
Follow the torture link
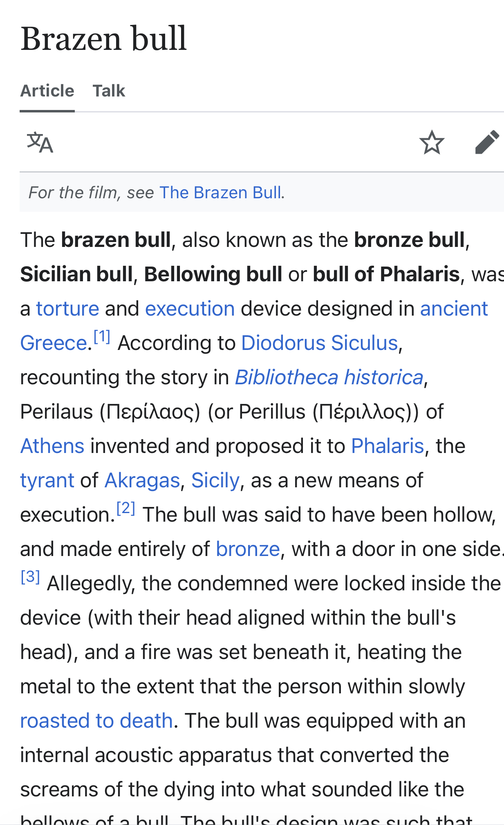click(x=68, y=309)
